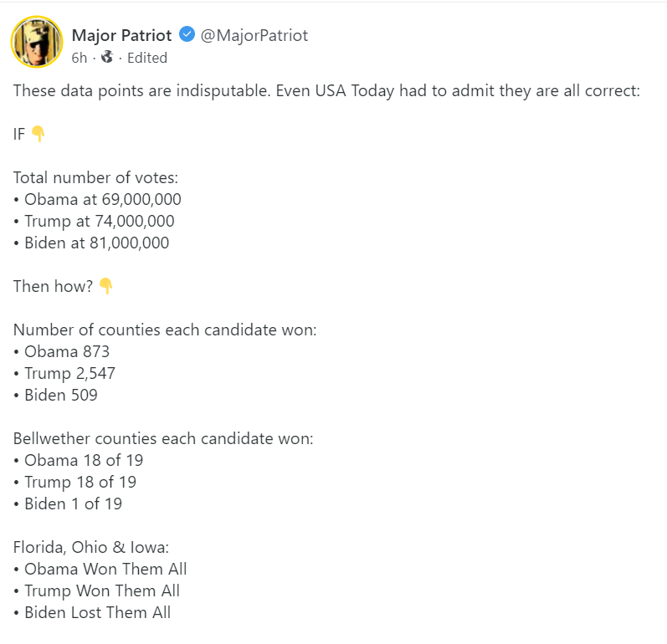Open the Major Patriot display name link
Image resolution: width=667 pixels, height=644 pixels.
[x=121, y=35]
